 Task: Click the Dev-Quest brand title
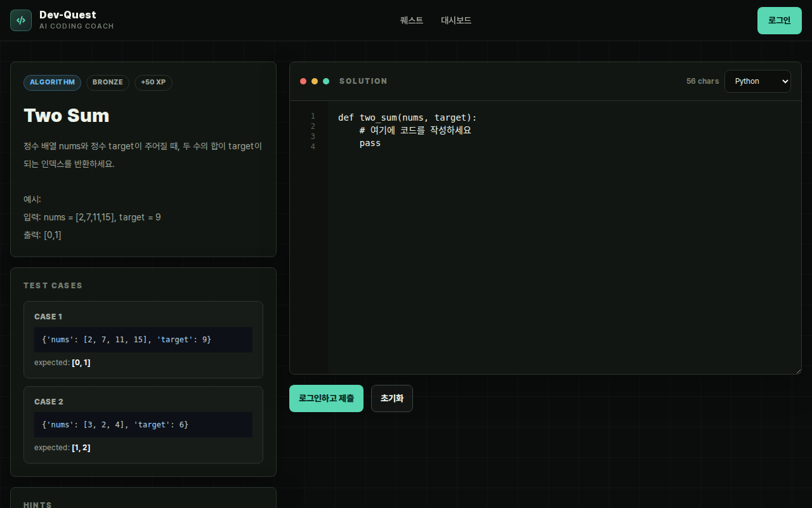click(68, 15)
